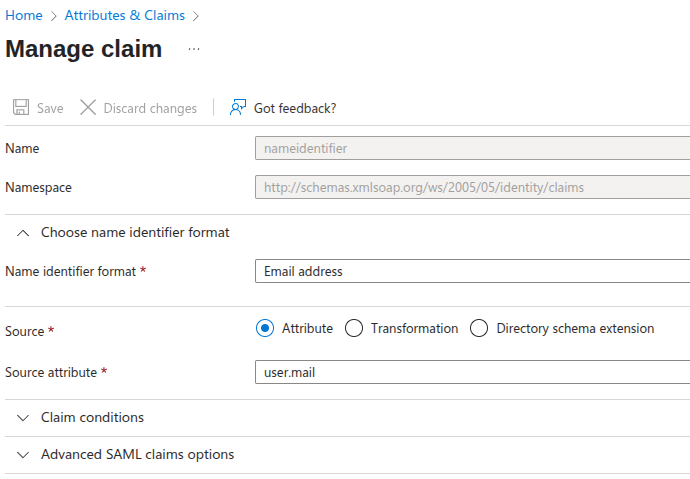Go to Home breadcrumb
690x479 pixels.
tap(24, 16)
